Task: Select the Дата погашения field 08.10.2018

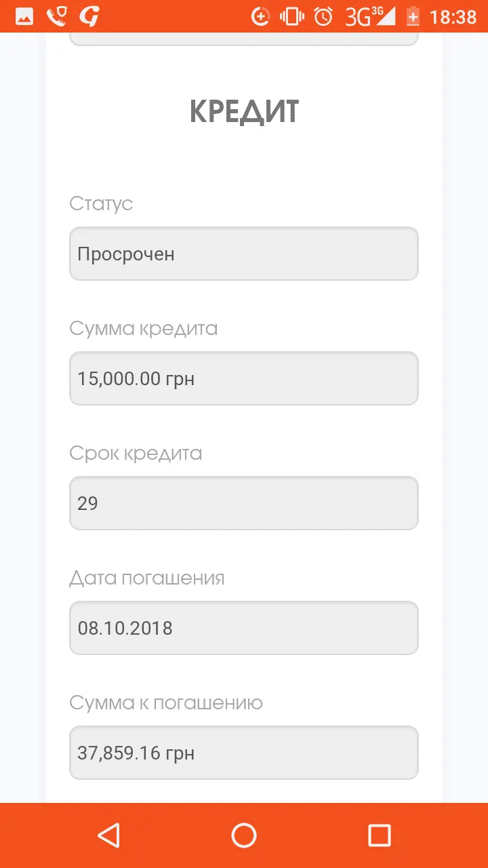Action: click(244, 628)
